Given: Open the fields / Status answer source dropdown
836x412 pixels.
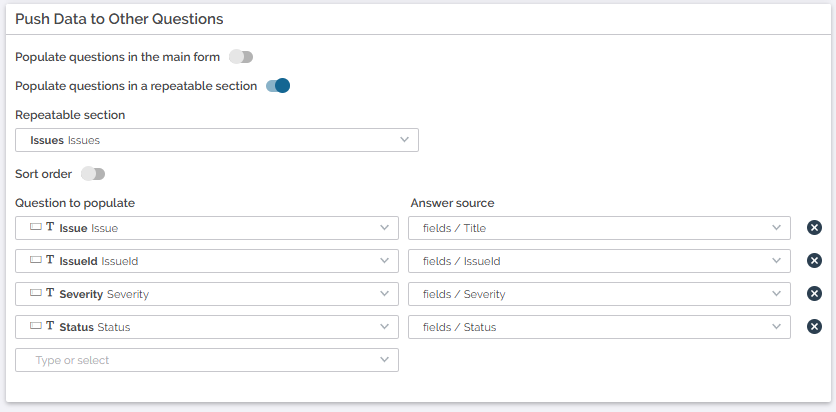Looking at the screenshot, I should click(x=599, y=327).
